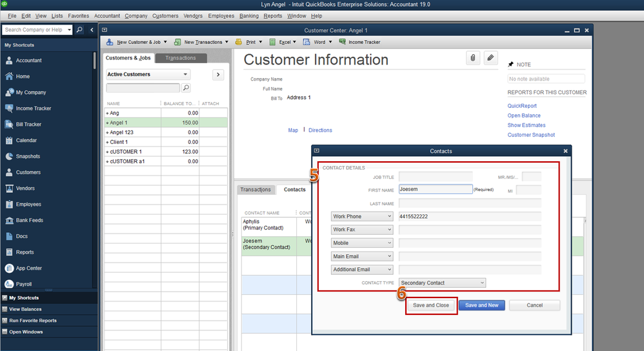Screen dimensions: 644x351
Task: Open the Reports menu in the menu bar
Action: point(272,15)
